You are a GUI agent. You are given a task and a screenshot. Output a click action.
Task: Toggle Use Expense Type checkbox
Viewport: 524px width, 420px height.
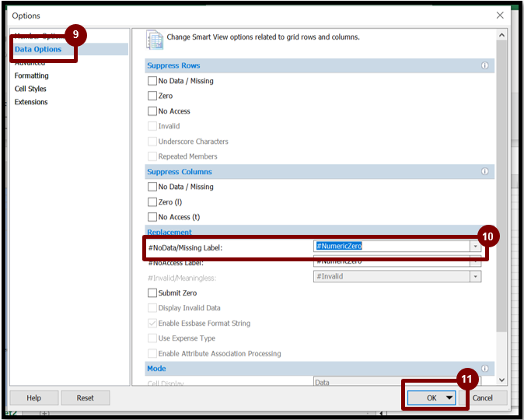pyautogui.click(x=152, y=338)
